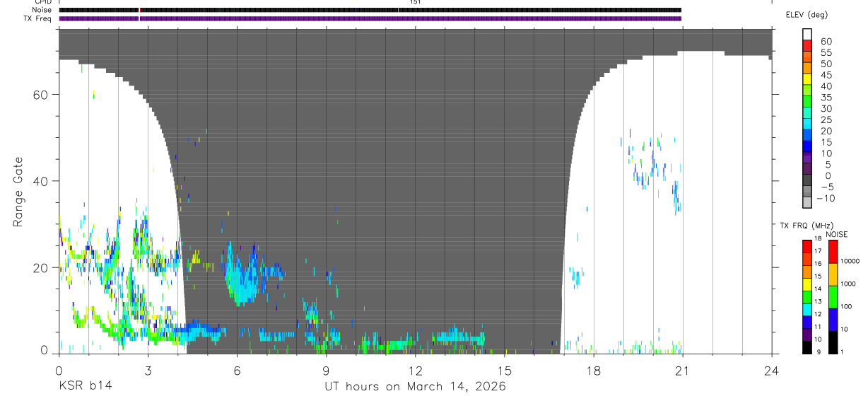This screenshot has width=868, height=401.
Task: Click the "45" tick label on the ELEV colorbar
Action: (x=826, y=76)
